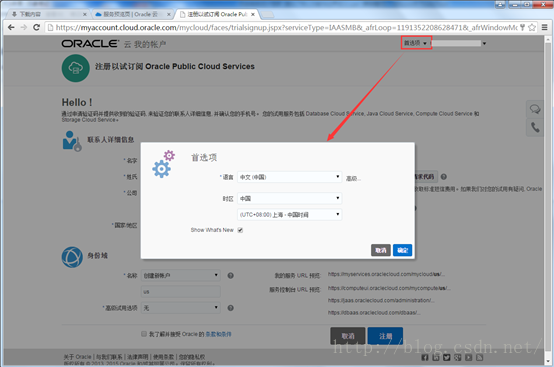Open the 首选项 menu in the header
This screenshot has width=554, height=367.
click(416, 43)
